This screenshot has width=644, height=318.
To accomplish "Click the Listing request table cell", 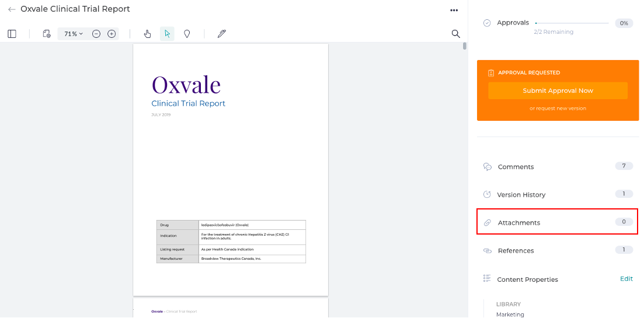I will click(x=177, y=250).
